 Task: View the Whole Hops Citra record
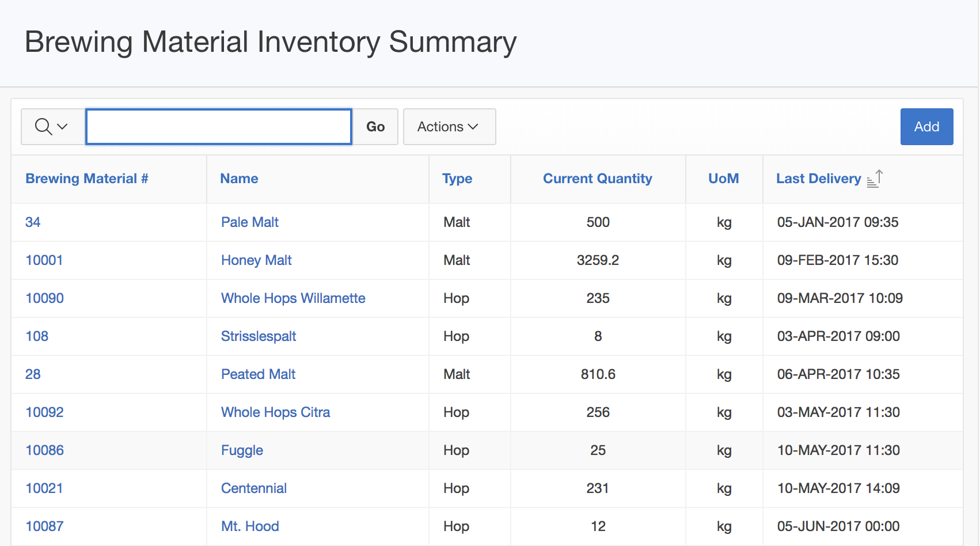275,412
